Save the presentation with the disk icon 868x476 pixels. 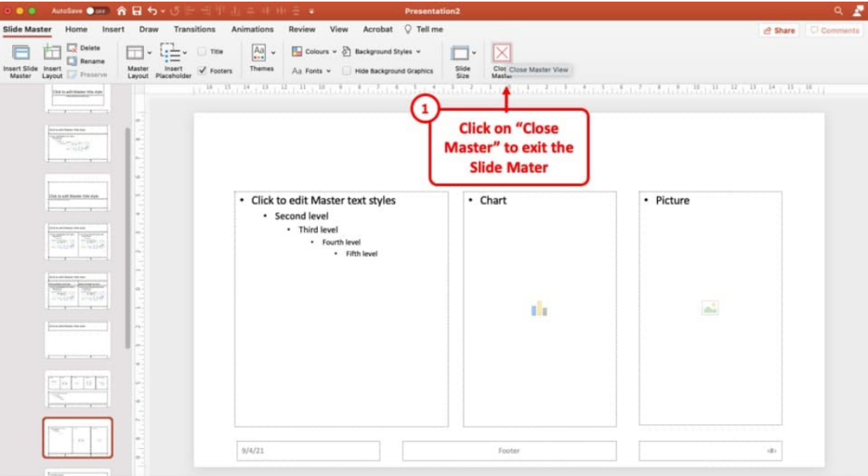pos(136,11)
